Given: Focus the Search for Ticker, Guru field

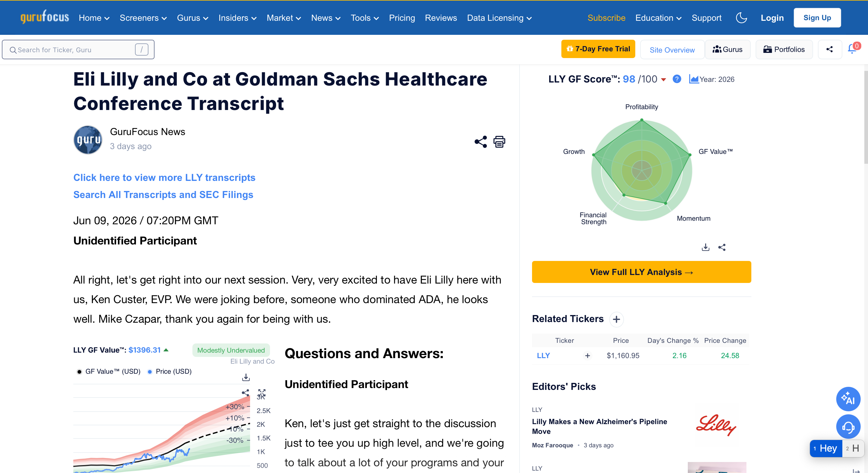Looking at the screenshot, I should [78, 50].
